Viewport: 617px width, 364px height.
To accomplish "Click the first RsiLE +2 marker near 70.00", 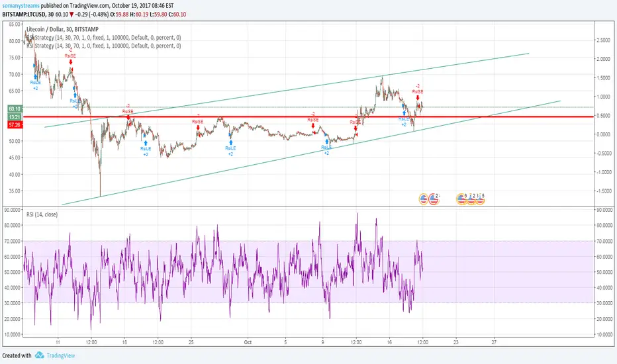I will 35,83.
